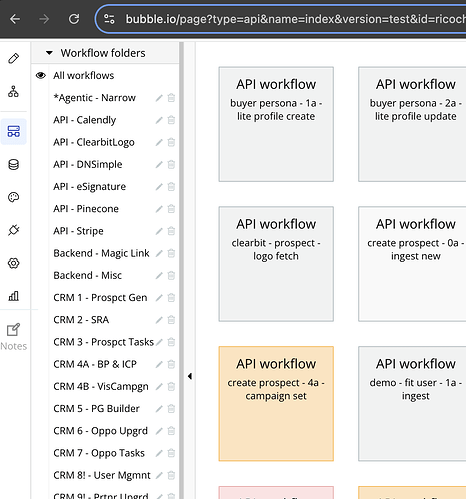Viewport: 466px width, 499px height.
Task: Select the CRM 5 - PG Builder folder
Action: [x=96, y=409]
